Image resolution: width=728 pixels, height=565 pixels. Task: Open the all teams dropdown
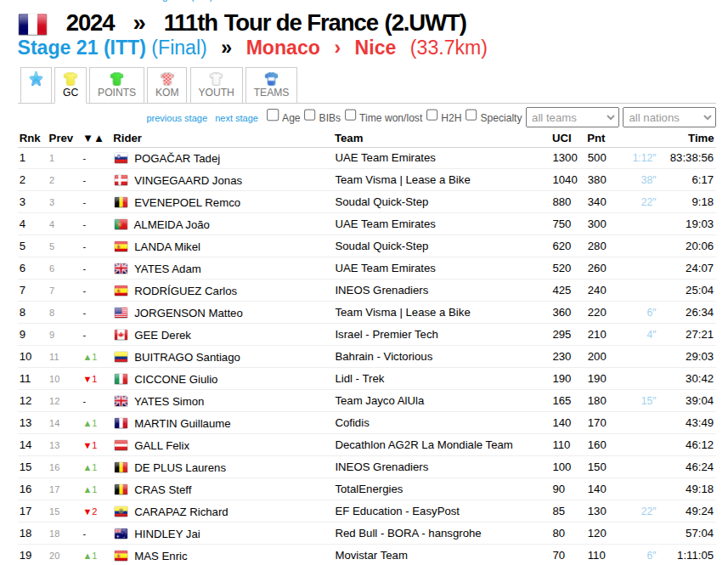572,117
